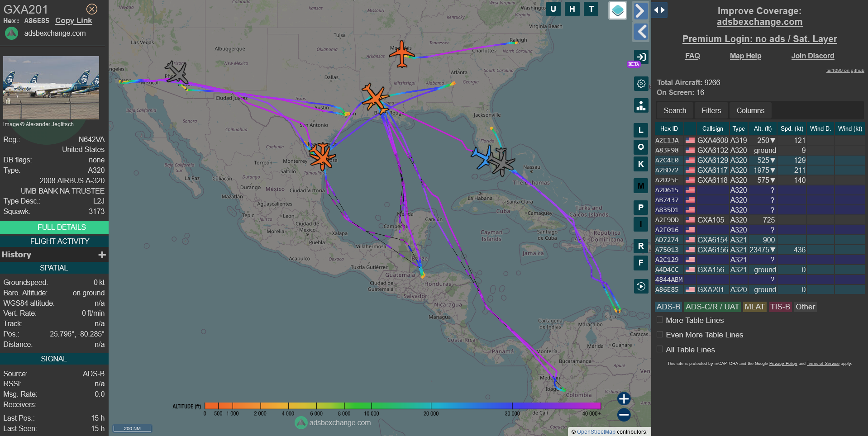Viewport: 868px width, 436px height.
Task: Toggle the I map button
Action: (641, 224)
